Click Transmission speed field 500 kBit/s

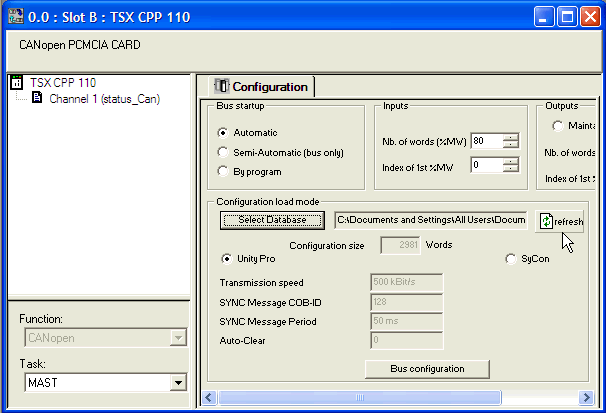pos(407,282)
